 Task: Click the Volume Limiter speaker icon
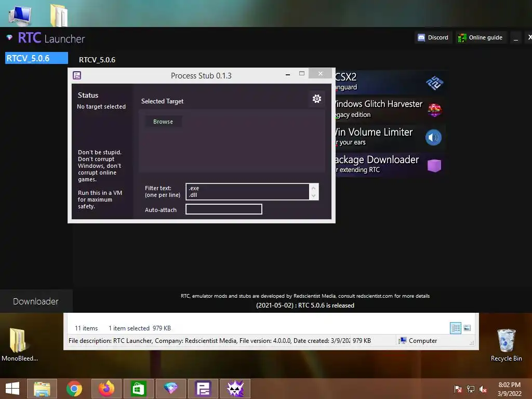click(x=433, y=137)
